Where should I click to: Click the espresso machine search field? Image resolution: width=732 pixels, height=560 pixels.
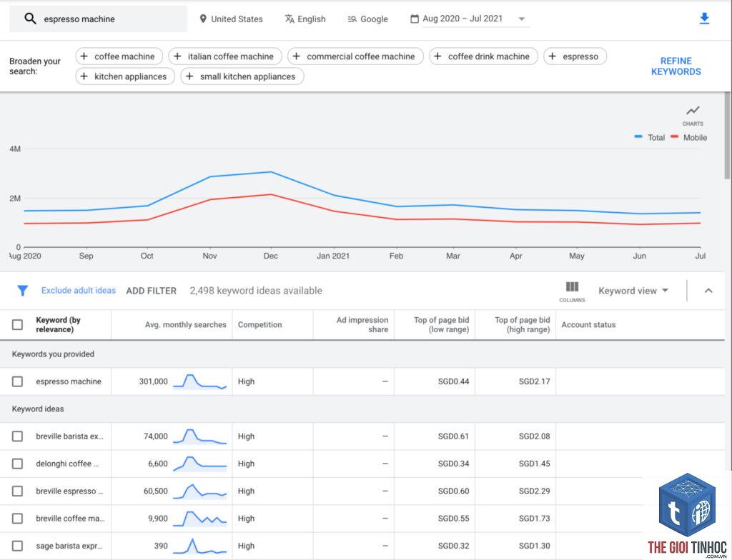[98, 19]
